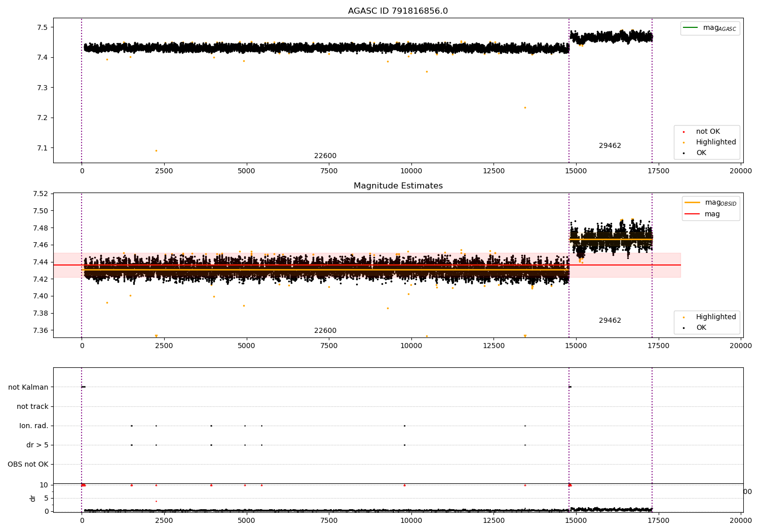Click the 7.52 tick on the middle plot
This screenshot has height=532, width=760.
click(x=40, y=194)
